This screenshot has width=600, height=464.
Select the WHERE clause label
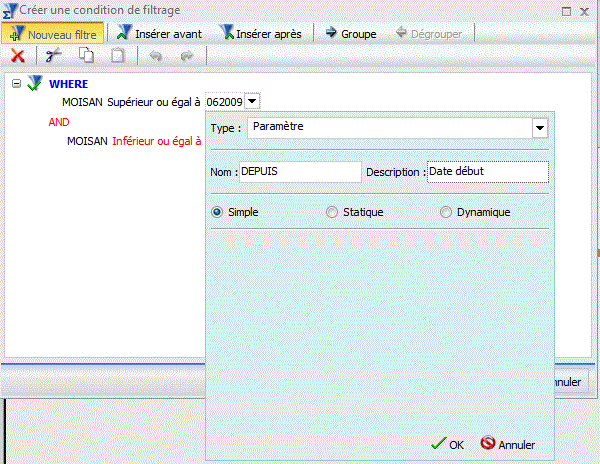(68, 84)
